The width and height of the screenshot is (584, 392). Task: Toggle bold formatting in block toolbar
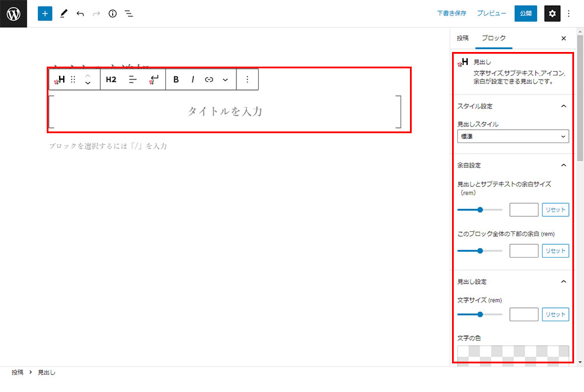pos(176,79)
